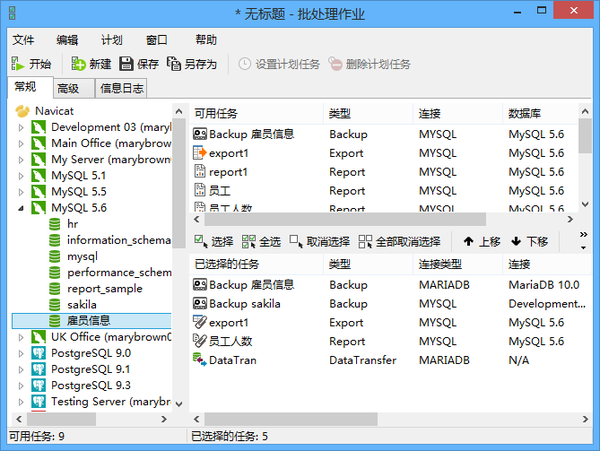Click the 连接类型 column header
The width and height of the screenshot is (600, 451).
coord(458,264)
